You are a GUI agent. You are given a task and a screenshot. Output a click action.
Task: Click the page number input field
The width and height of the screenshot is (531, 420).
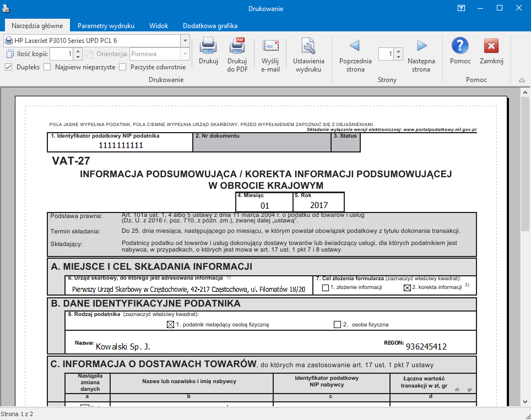(386, 54)
